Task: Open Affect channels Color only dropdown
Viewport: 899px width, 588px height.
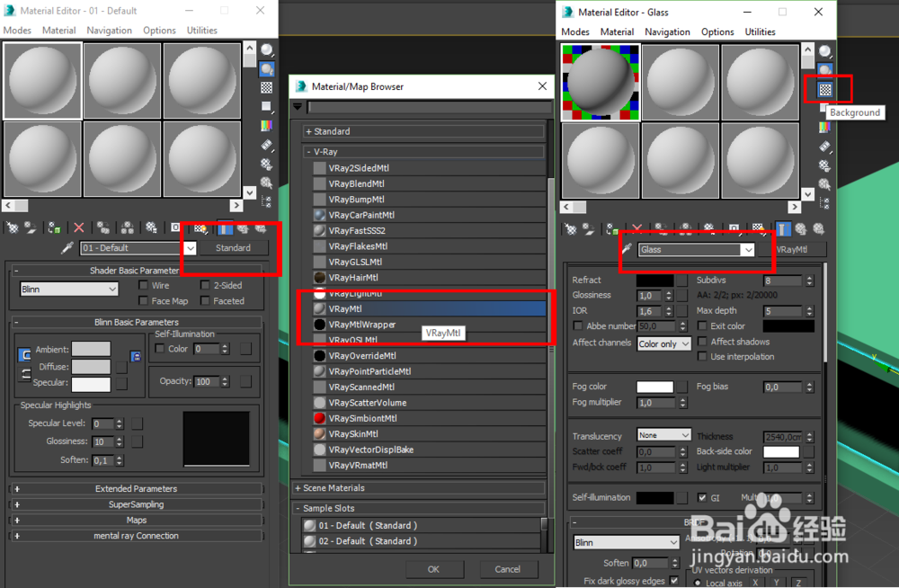Action: click(x=664, y=343)
